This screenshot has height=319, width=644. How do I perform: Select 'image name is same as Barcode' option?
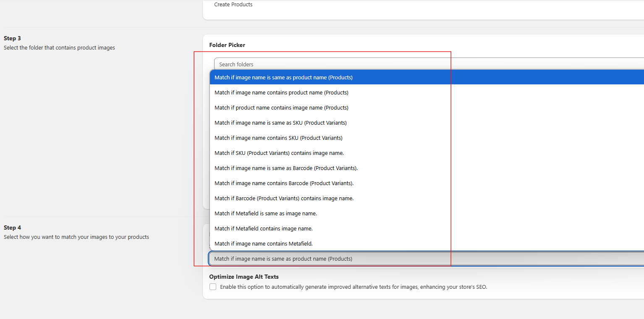(x=286, y=168)
